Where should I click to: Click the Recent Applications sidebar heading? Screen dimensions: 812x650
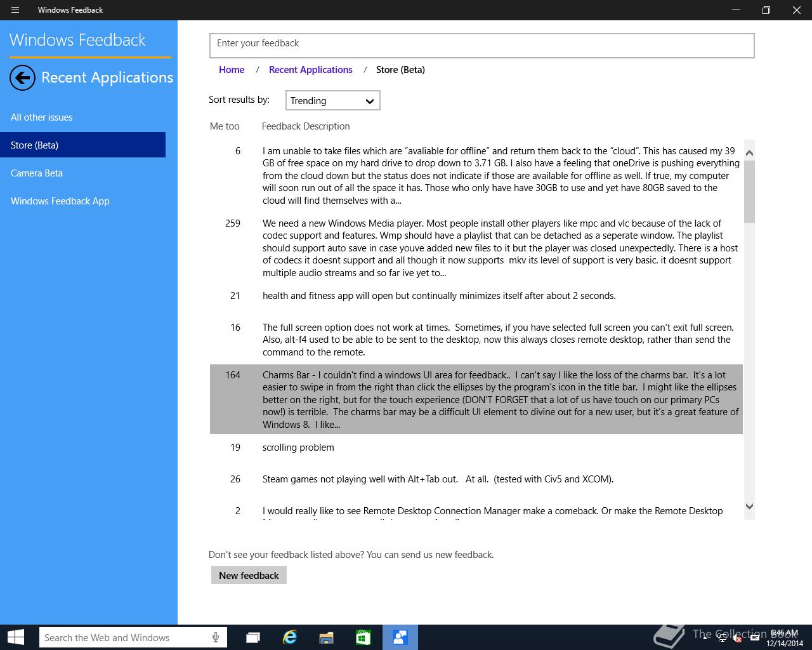click(x=107, y=77)
